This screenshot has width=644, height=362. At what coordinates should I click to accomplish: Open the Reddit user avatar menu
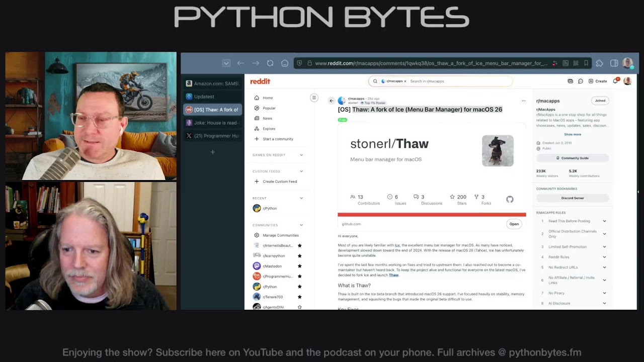[627, 81]
